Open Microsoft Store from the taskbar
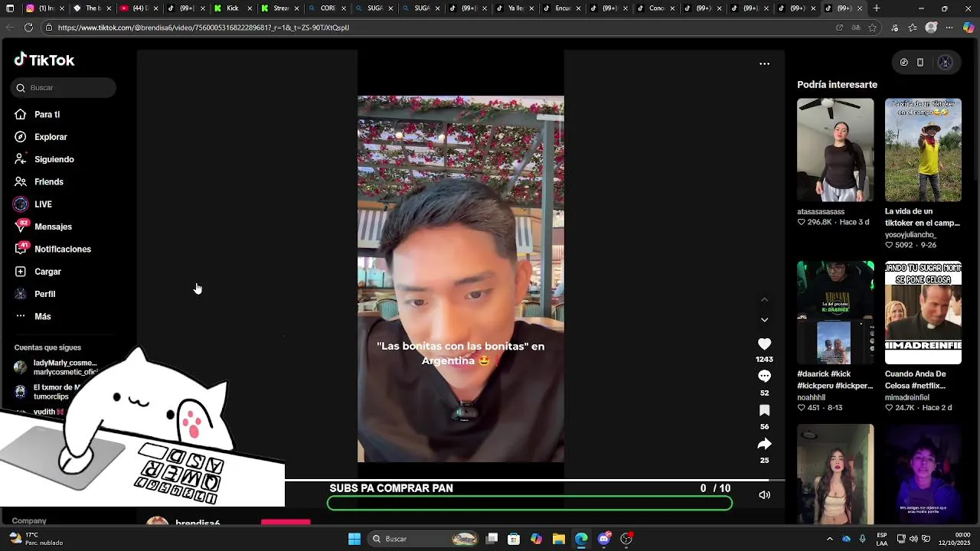Viewport: 980px width, 551px height. (514, 539)
